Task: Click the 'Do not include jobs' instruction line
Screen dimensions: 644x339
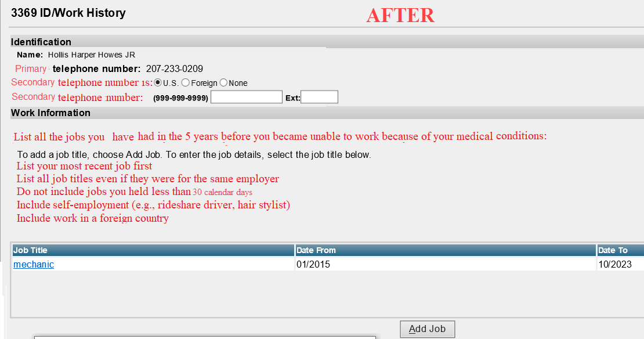Action: tap(134, 192)
